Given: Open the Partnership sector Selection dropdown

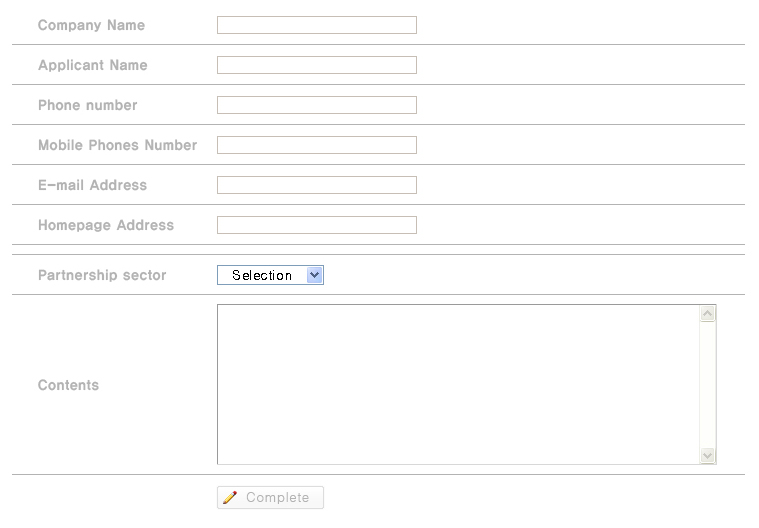Looking at the screenshot, I should click(270, 275).
